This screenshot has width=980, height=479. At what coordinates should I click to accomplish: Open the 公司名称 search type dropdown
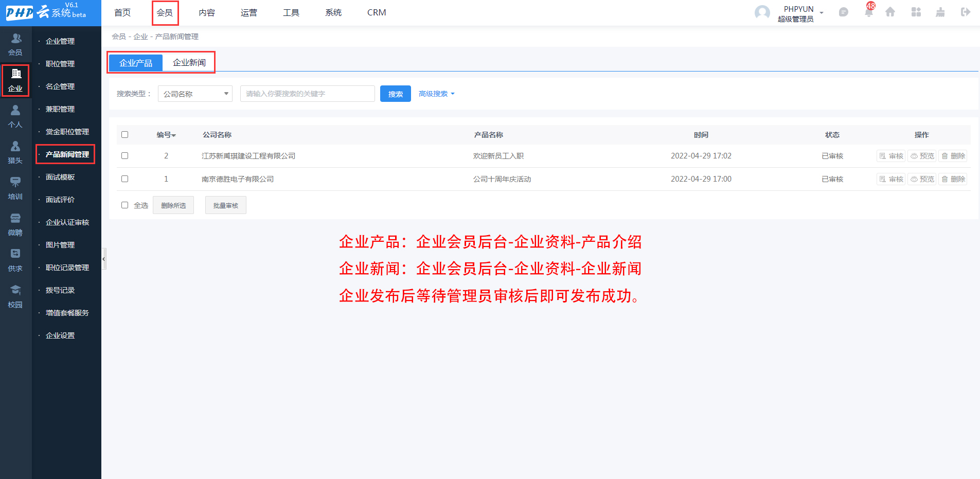point(195,94)
